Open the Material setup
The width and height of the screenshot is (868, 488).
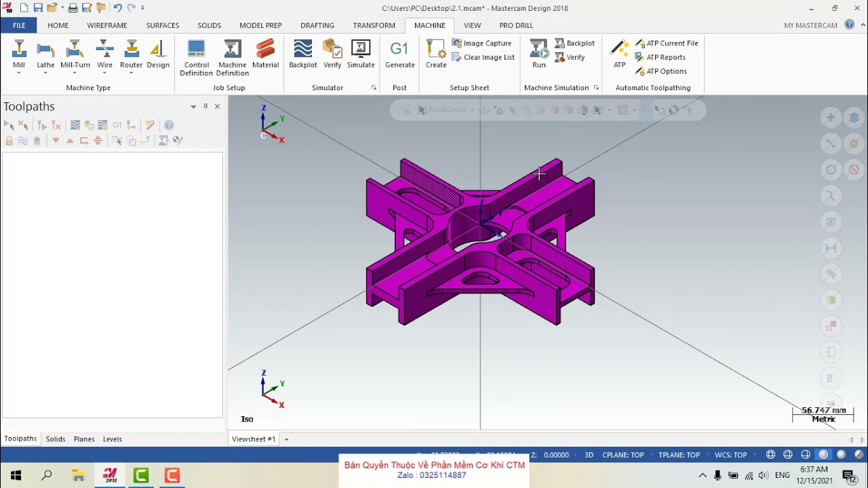click(265, 54)
